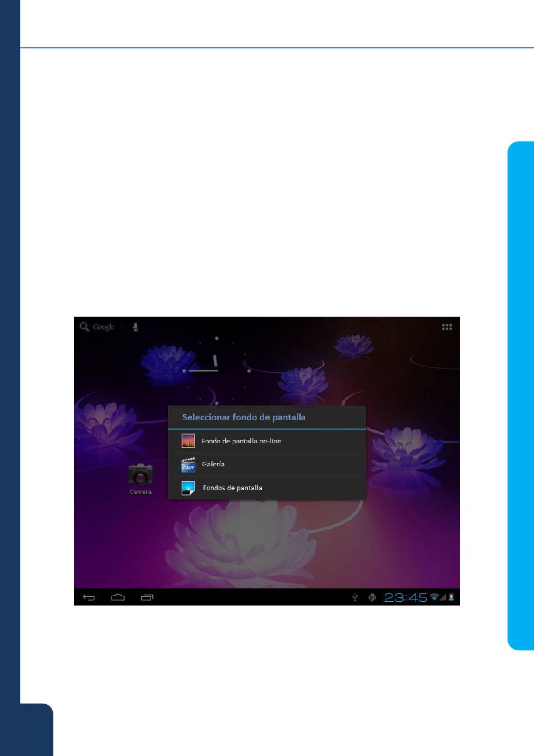
Task: Tap the Wi-Fi signal icon
Action: point(434,597)
